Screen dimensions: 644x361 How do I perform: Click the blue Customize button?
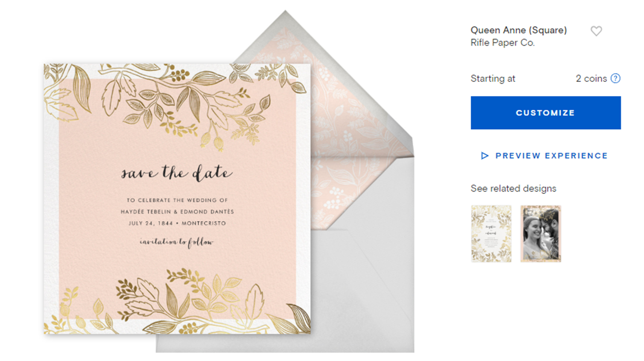click(546, 113)
